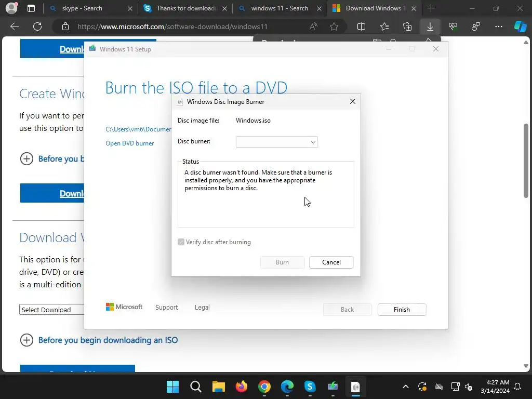
Task: Click Open DVD burner link in Setup
Action: click(129, 143)
